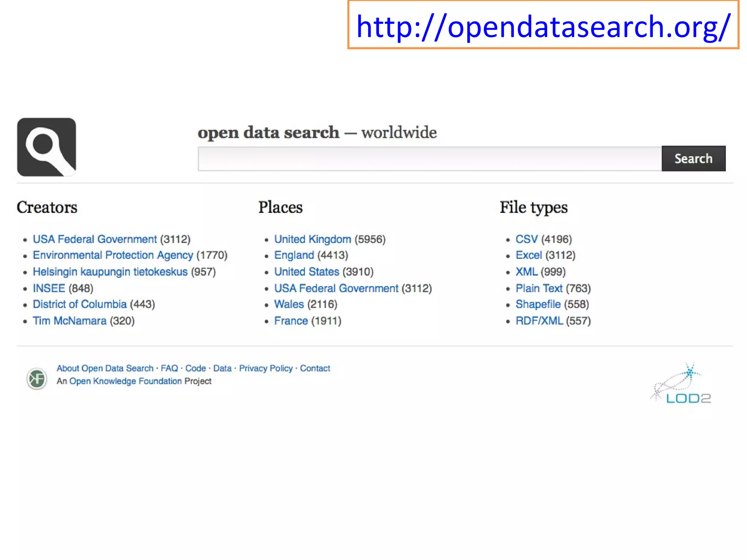Viewport: 747px width, 560px height.
Task: Open the LOD2 project logo
Action: [681, 383]
